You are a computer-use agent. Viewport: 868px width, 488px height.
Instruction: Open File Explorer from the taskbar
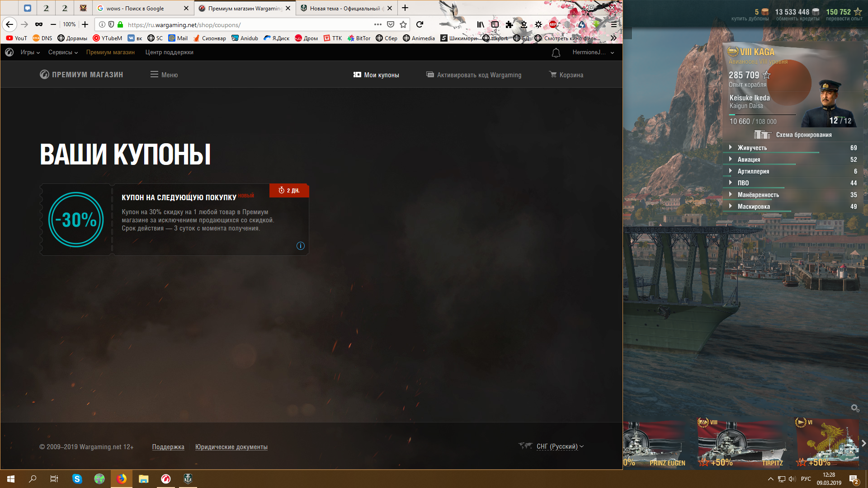(144, 479)
